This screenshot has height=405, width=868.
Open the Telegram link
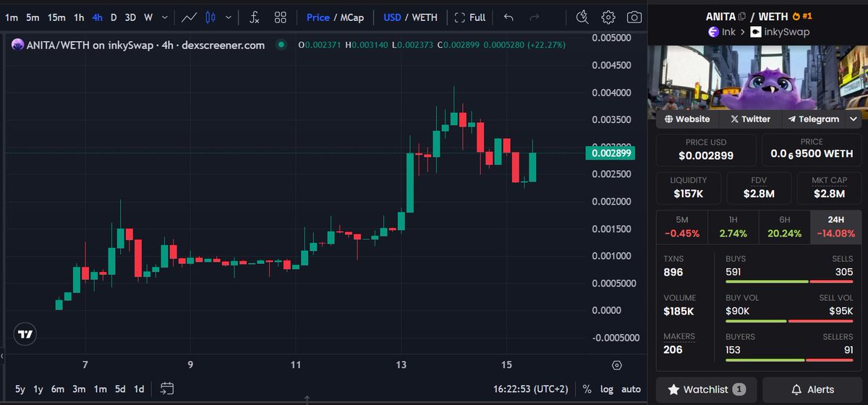(x=814, y=119)
